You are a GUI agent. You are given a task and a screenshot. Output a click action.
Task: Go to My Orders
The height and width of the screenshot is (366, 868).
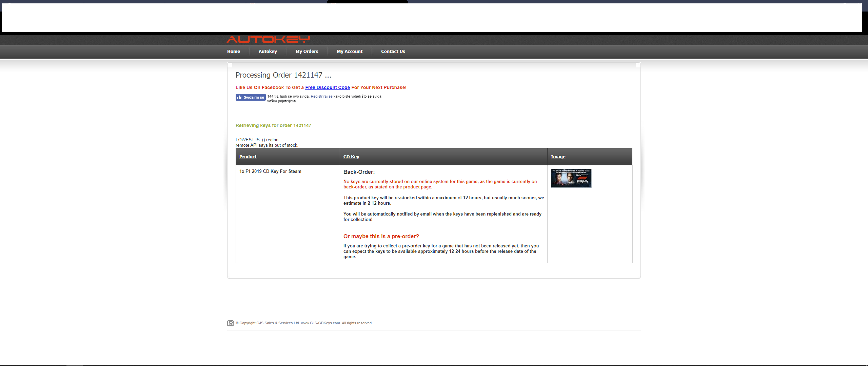(307, 52)
